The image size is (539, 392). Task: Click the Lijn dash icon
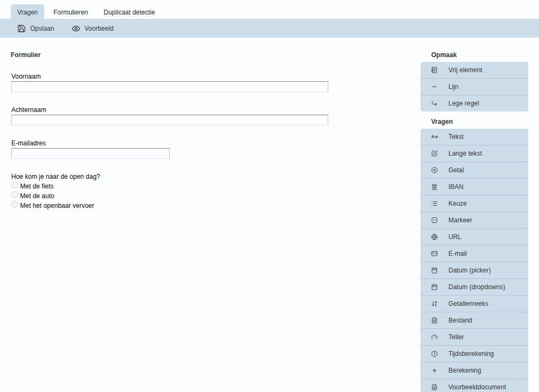[434, 87]
